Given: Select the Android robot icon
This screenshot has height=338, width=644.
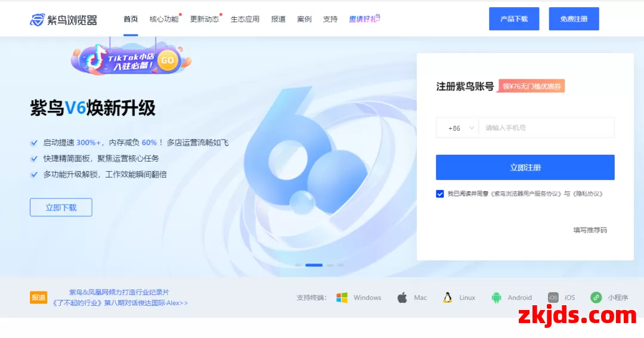Looking at the screenshot, I should click(x=496, y=297).
